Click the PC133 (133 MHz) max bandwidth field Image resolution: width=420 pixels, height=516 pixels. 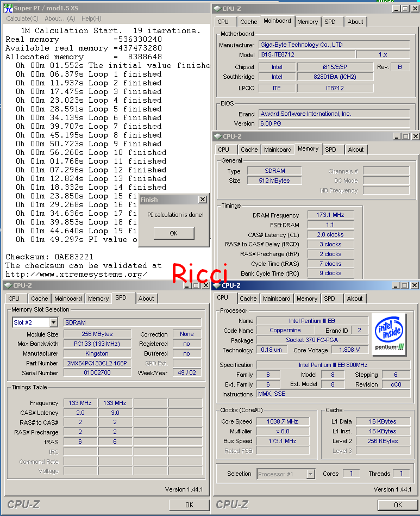[x=97, y=344]
